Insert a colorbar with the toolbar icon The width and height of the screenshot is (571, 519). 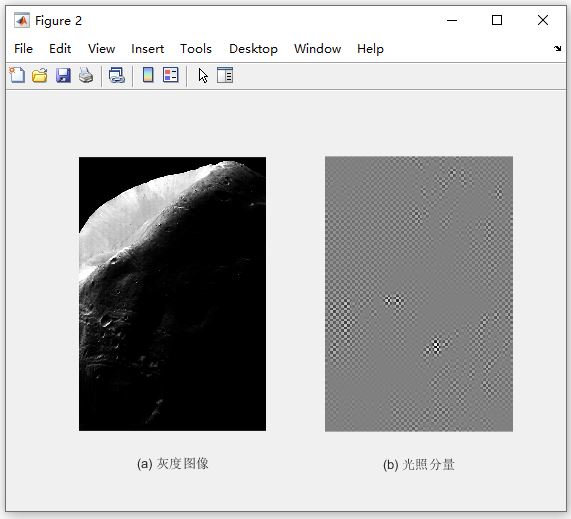click(x=148, y=75)
